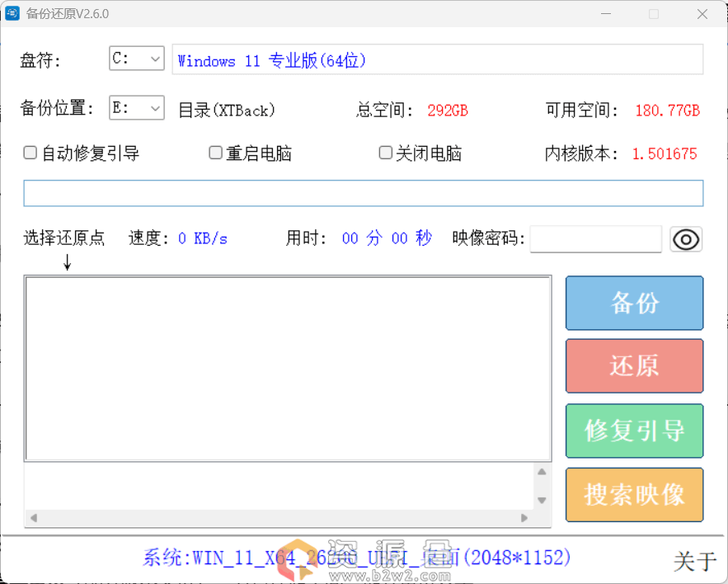Click the green 修复引导 button
The width and height of the screenshot is (728, 584).
tap(634, 431)
